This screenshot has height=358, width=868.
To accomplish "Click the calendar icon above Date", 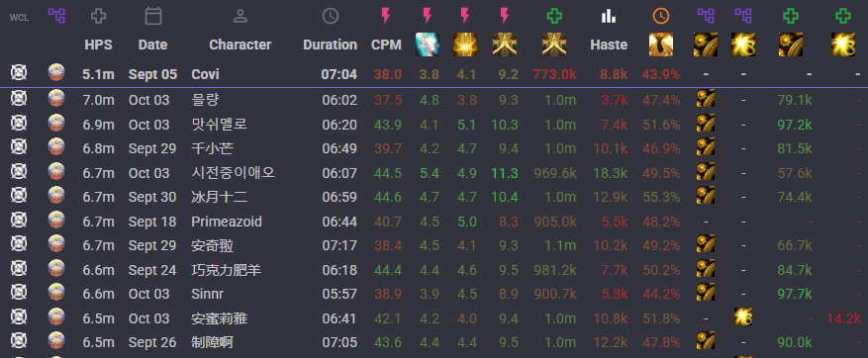I will [x=153, y=16].
